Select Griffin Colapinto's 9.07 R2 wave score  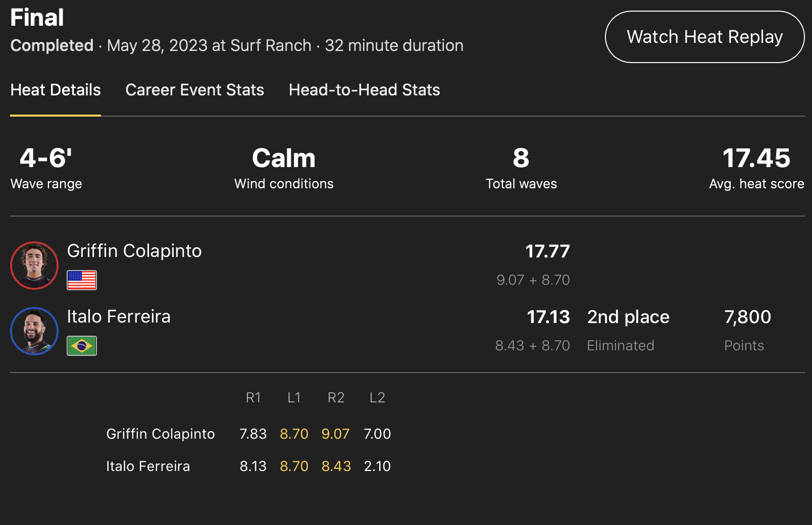[x=335, y=434]
